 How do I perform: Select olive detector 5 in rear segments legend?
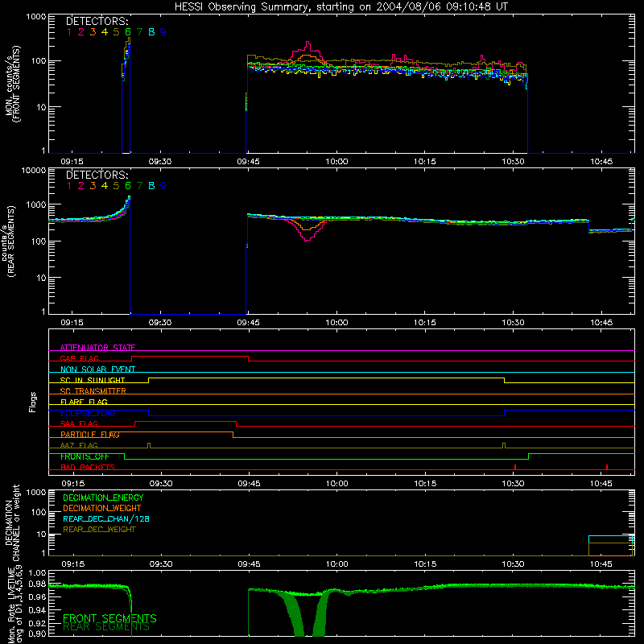click(x=116, y=186)
